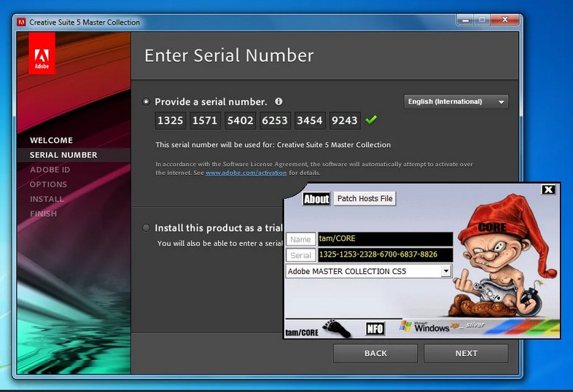This screenshot has height=392, width=573.
Task: Click the installer title bar Adobe icon
Action: (x=22, y=23)
